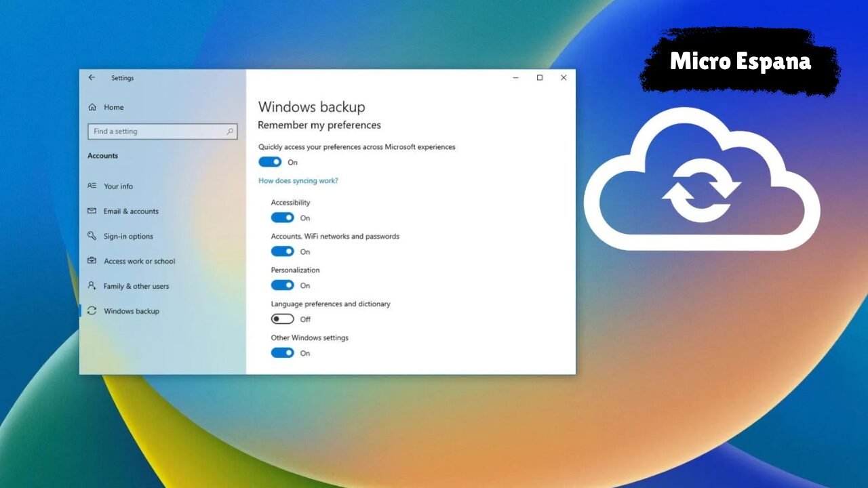
Task: Maximize the Settings window
Action: pos(540,78)
